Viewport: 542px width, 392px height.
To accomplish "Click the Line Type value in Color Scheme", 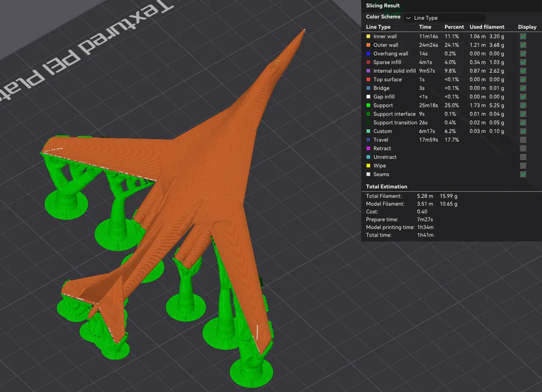I will 425,18.
